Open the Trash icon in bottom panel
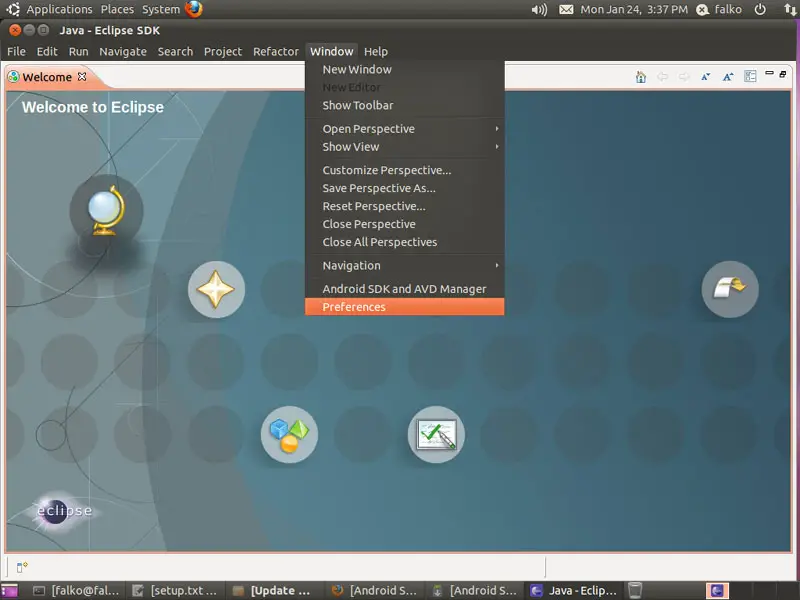The width and height of the screenshot is (800, 600). [x=635, y=590]
